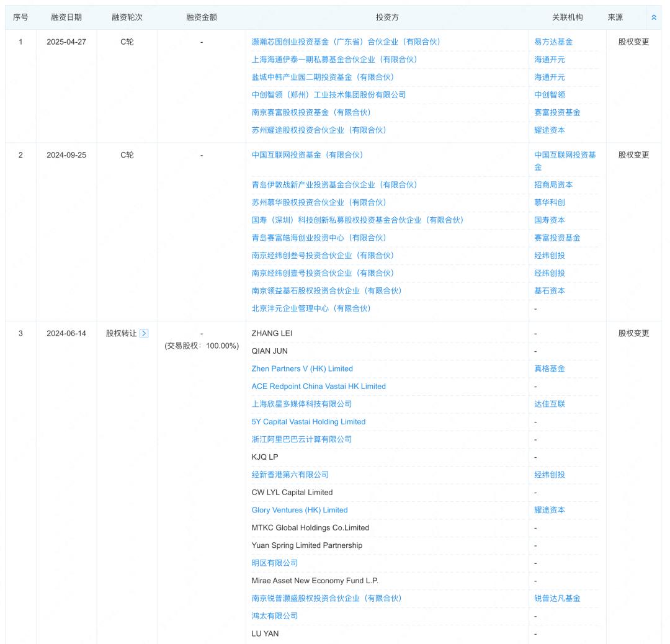Expand the 股权转让 detail arrow
The width and height of the screenshot is (670, 644).
click(x=144, y=333)
